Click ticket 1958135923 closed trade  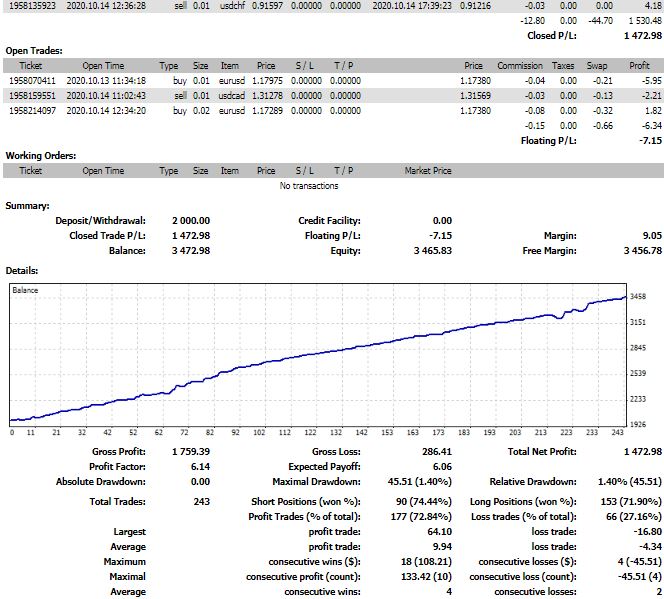(32, 6)
